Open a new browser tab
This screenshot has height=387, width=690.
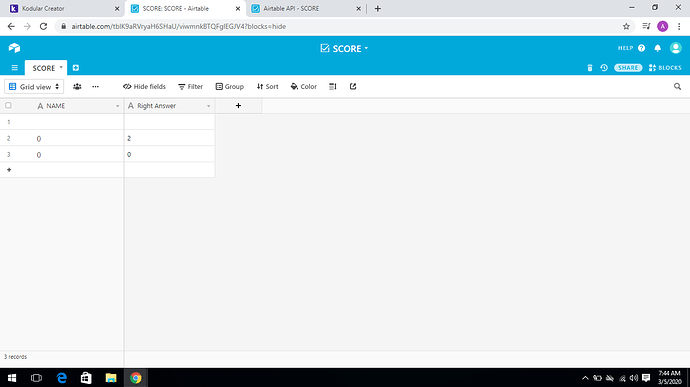tap(378, 8)
